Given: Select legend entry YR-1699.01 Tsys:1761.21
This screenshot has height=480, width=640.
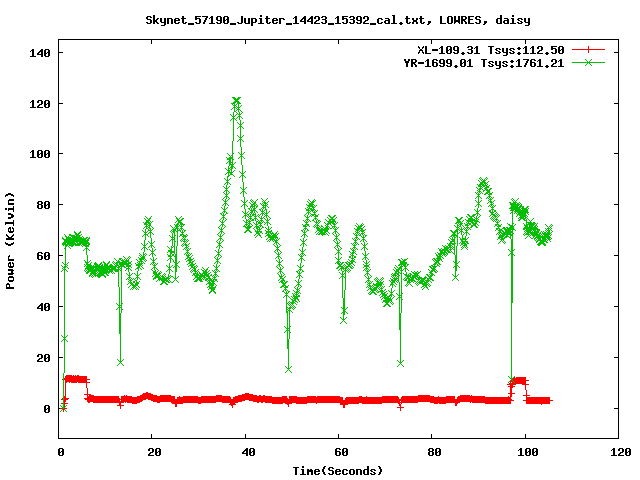Looking at the screenshot, I should (484, 63).
